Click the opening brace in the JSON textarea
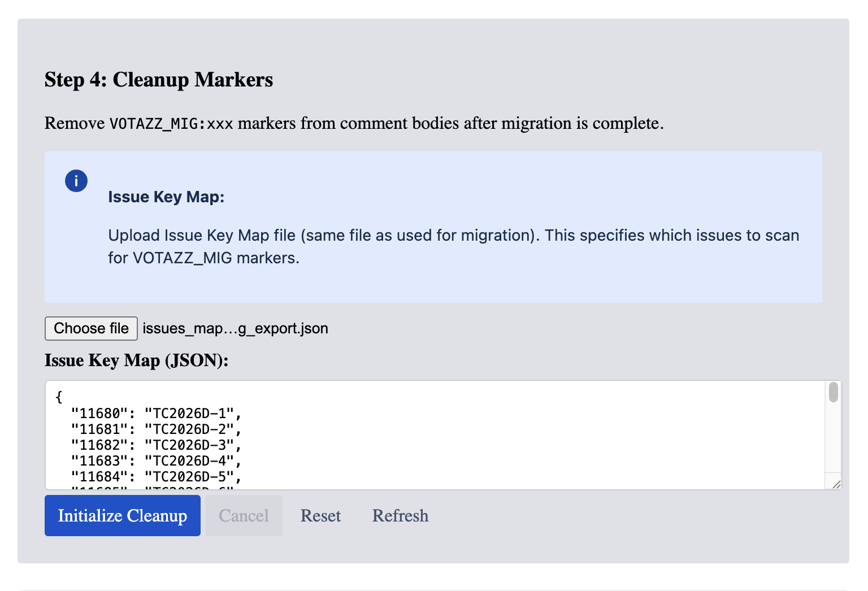Screen dimensions: 868x591 (59, 397)
